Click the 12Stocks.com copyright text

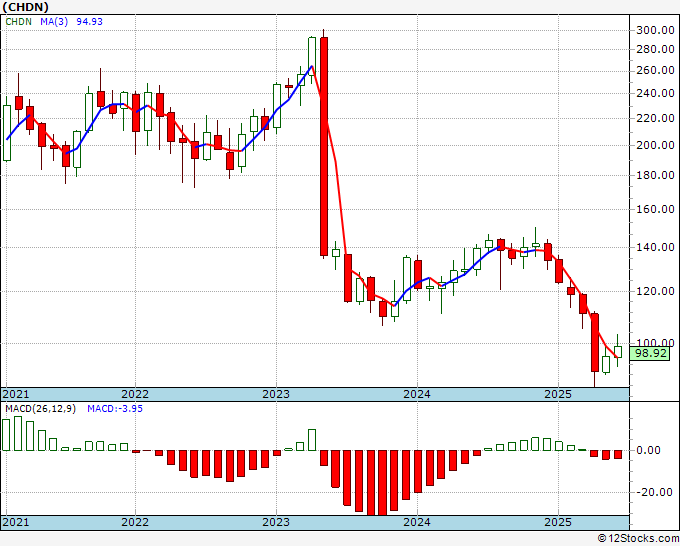(637, 539)
